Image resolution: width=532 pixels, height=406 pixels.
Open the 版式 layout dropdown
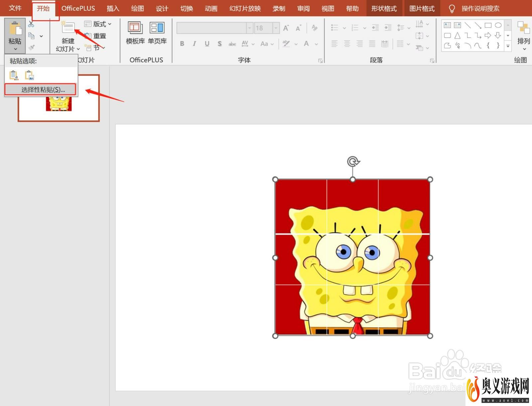point(98,24)
